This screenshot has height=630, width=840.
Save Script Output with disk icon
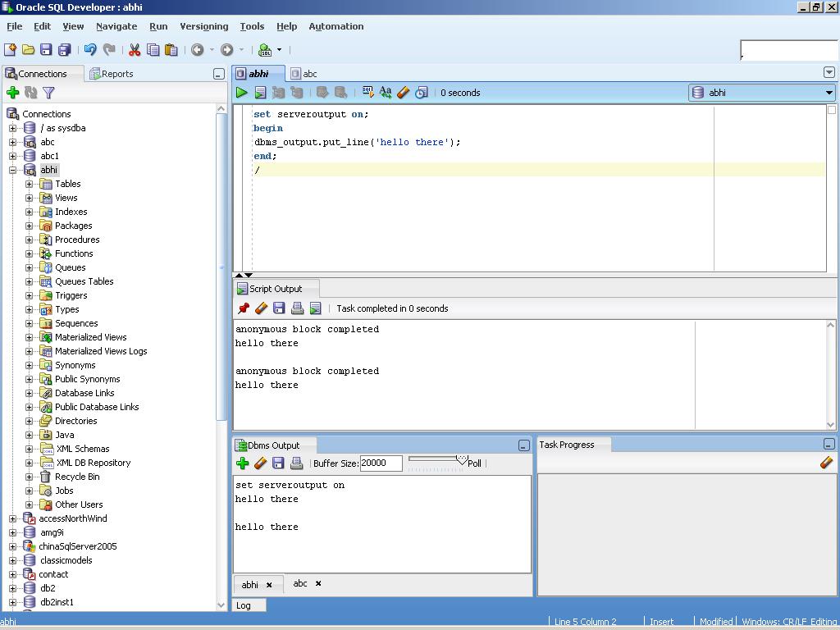tap(279, 308)
